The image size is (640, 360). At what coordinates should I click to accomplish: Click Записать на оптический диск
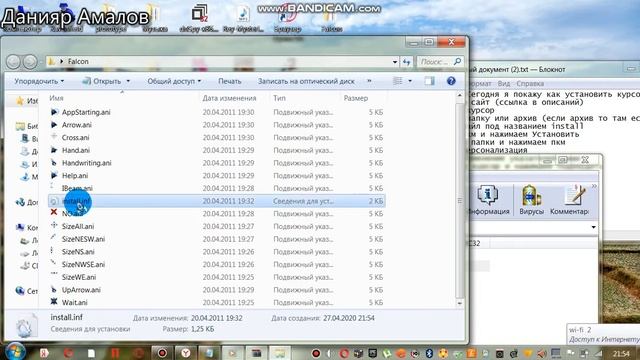coord(306,81)
